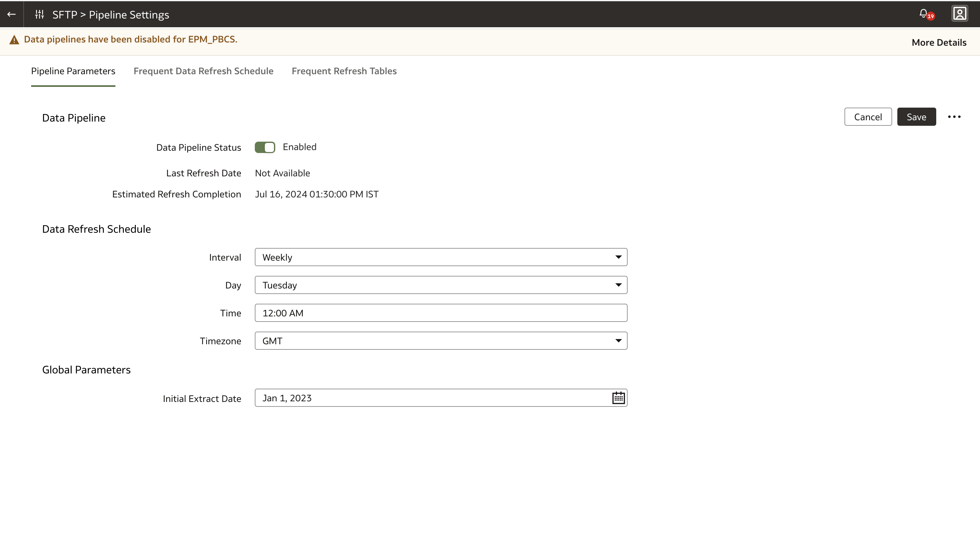
Task: Click the Not Available last refresh value
Action: coord(282,173)
